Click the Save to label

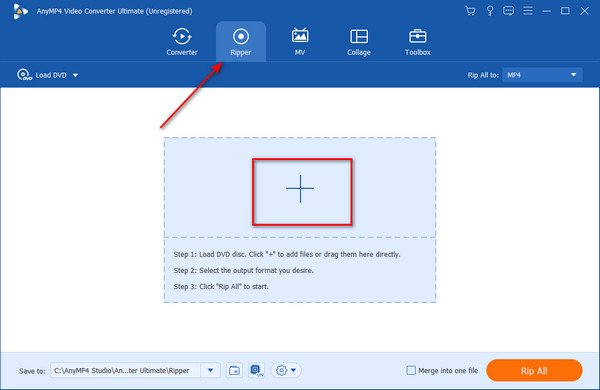coord(32,371)
